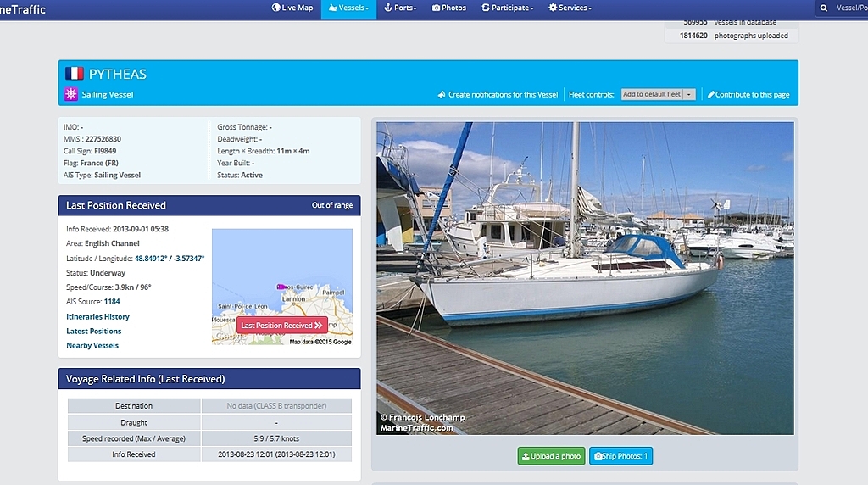
Task: View Latest Positions
Action: pos(93,331)
